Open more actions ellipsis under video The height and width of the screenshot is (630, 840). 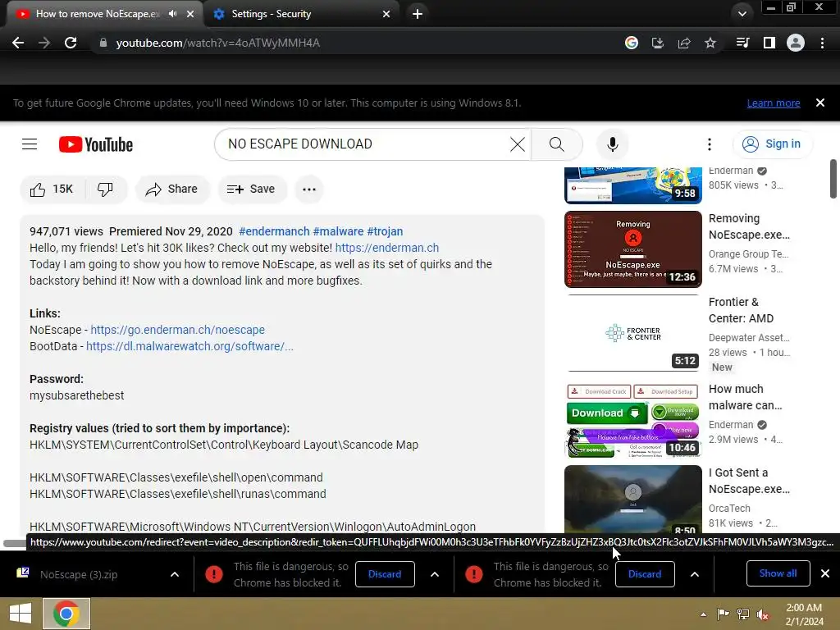coord(309,189)
